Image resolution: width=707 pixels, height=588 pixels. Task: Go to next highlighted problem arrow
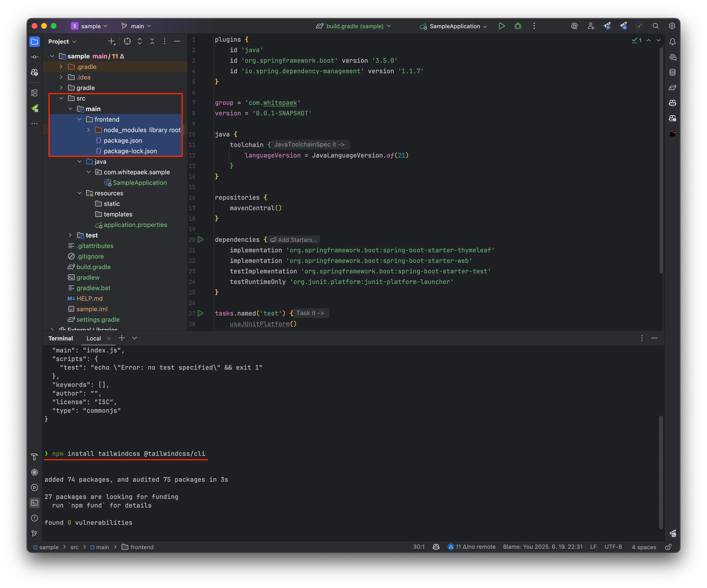658,40
